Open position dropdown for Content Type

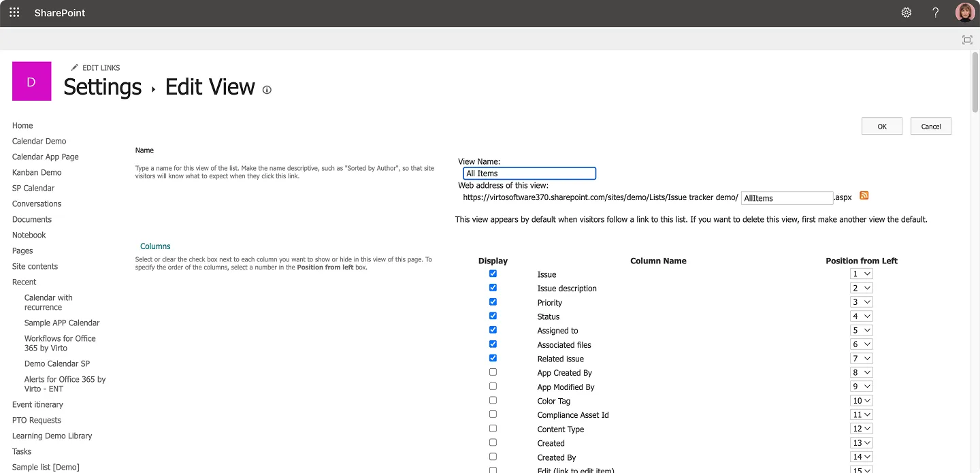861,429
